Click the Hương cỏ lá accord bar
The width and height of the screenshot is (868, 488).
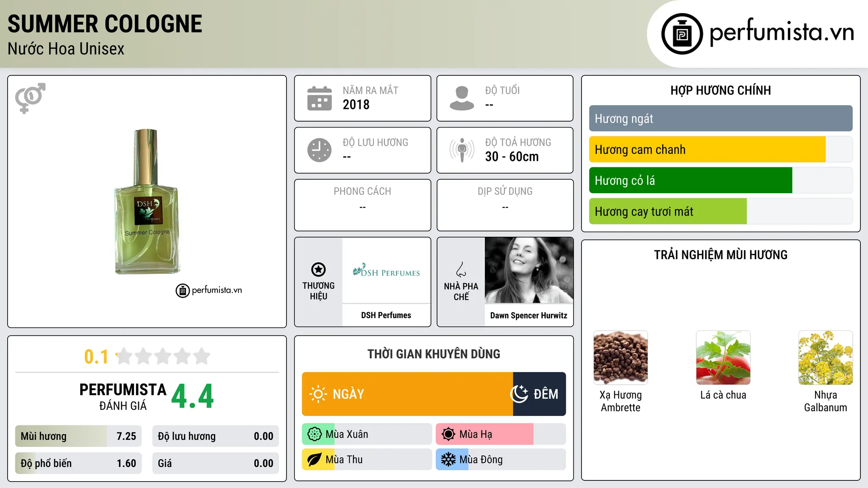(x=721, y=180)
